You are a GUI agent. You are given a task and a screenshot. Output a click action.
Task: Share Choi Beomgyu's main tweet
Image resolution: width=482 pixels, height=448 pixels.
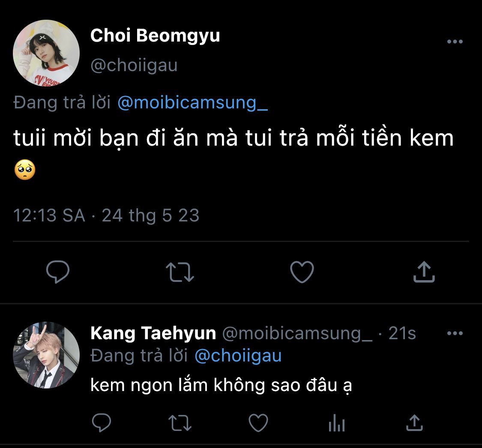click(x=424, y=272)
